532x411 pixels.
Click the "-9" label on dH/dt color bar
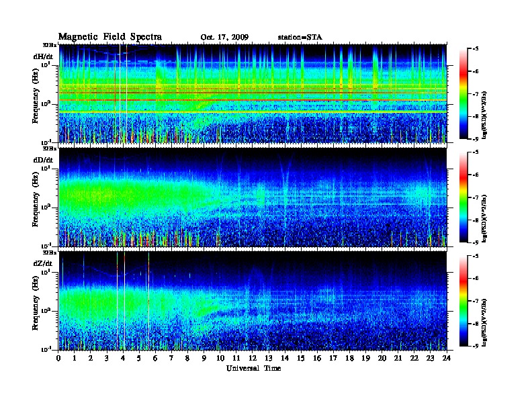476,139
